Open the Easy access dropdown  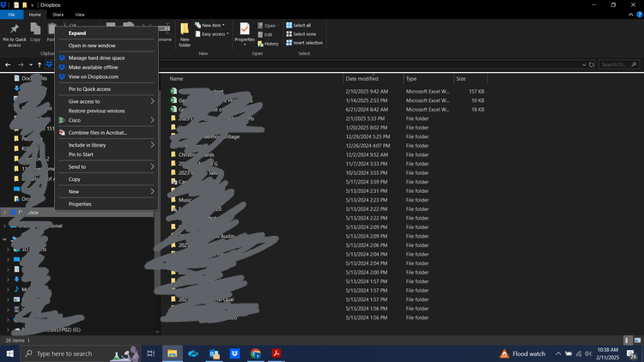pos(213,34)
